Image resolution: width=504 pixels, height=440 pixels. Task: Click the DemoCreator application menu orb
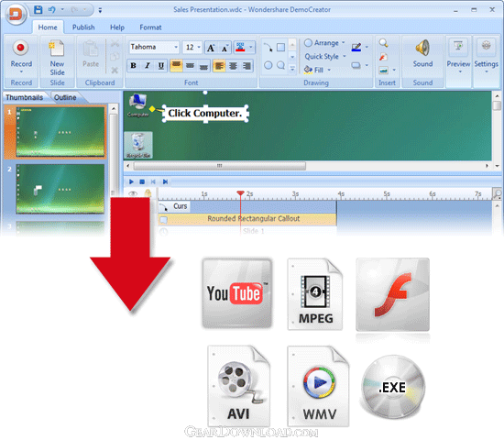click(16, 14)
